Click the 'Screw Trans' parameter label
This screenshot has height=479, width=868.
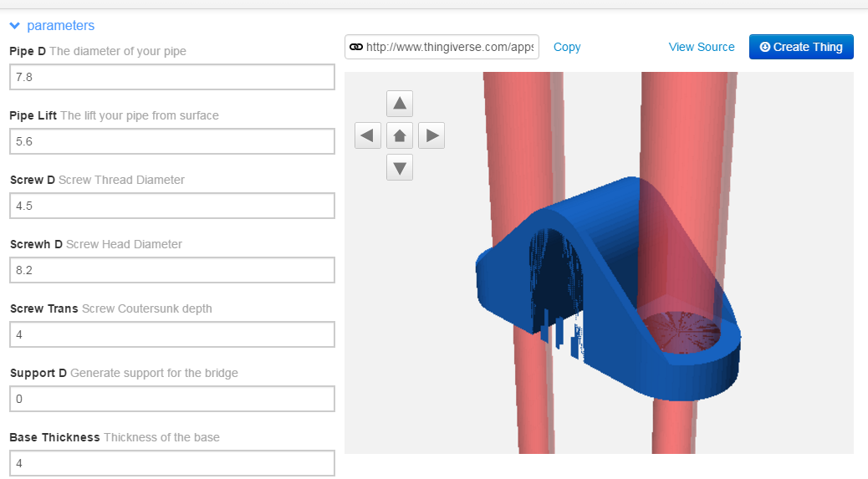[x=43, y=308]
